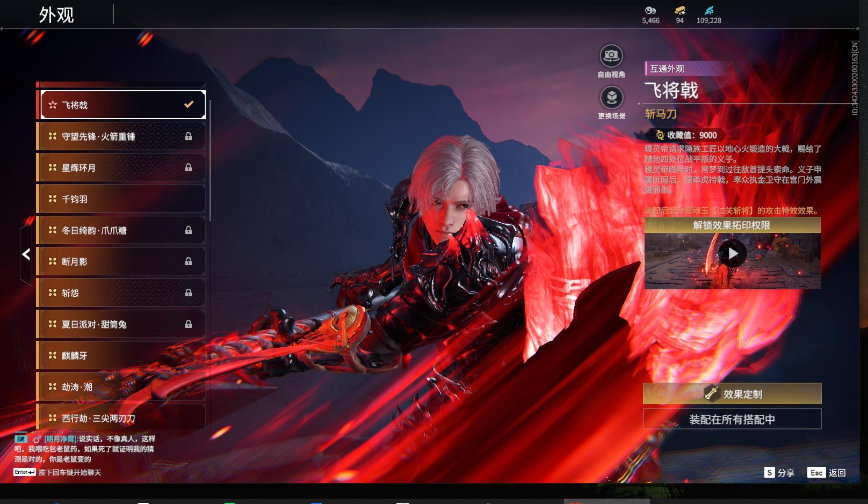Select 西行劫·三尖两刃刀 skin entry
The image size is (868, 504).
tap(121, 418)
